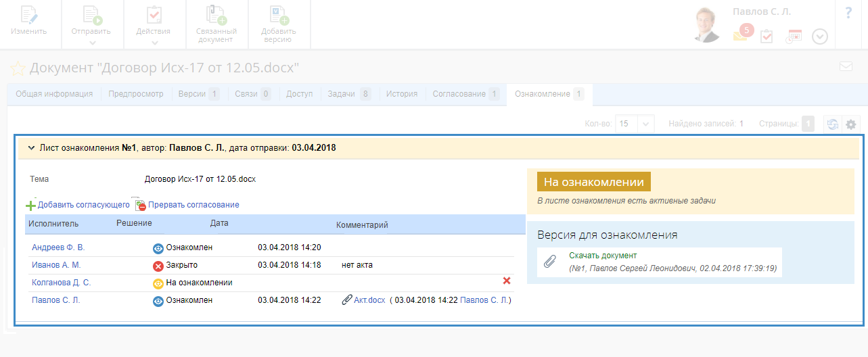Click the Договор Исх-17 от 12.05.docx theme value
This screenshot has height=357, width=868.
pos(200,180)
